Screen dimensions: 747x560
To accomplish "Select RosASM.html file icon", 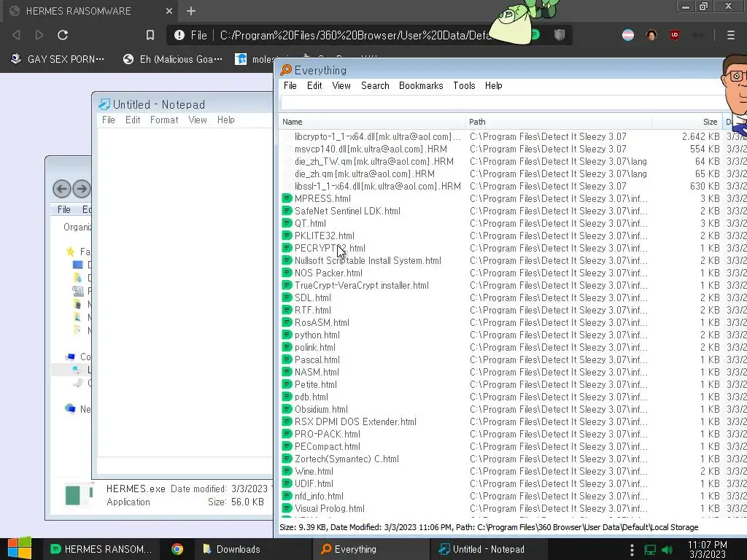I will click(287, 322).
